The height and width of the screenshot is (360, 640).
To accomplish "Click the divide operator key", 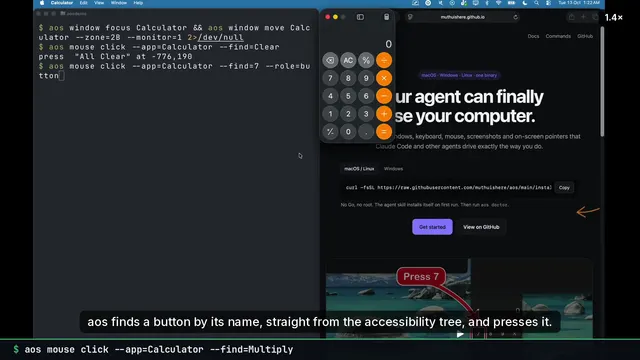I will pos(384,60).
